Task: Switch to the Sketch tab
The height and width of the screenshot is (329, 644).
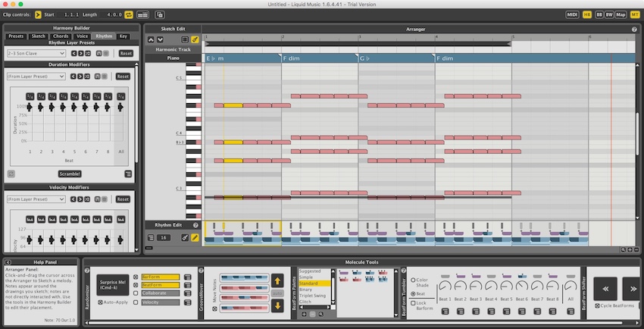Action: 38,36
